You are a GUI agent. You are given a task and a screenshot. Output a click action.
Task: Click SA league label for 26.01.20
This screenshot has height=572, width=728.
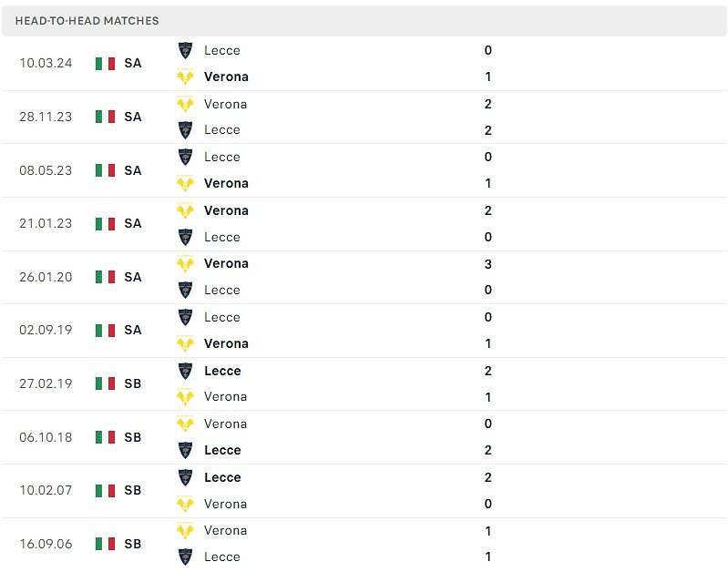(133, 277)
